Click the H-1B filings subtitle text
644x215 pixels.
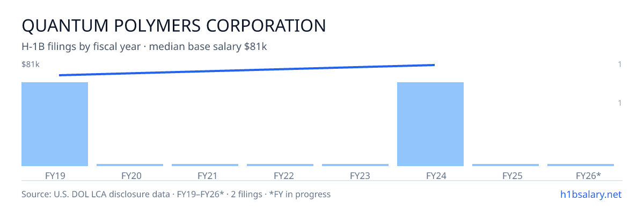144,47
